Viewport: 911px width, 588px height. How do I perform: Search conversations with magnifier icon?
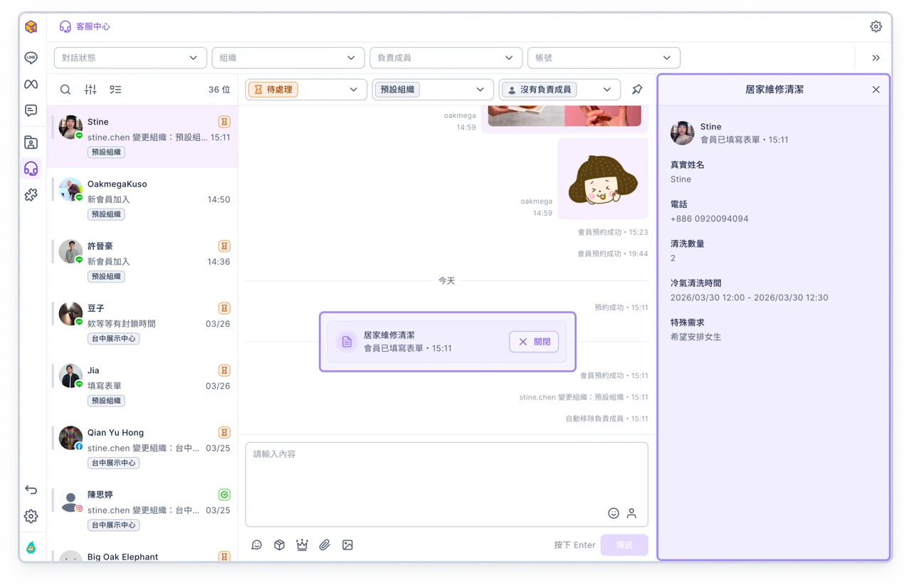[x=65, y=90]
